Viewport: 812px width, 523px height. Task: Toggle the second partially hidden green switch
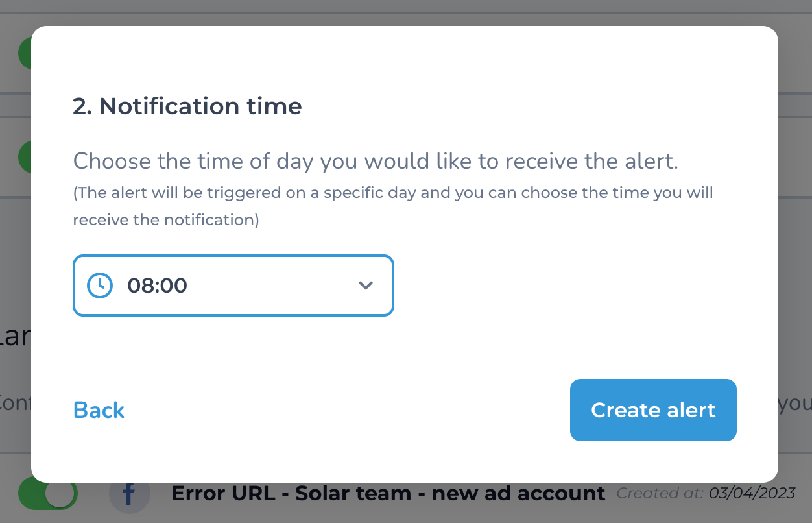[x=25, y=157]
